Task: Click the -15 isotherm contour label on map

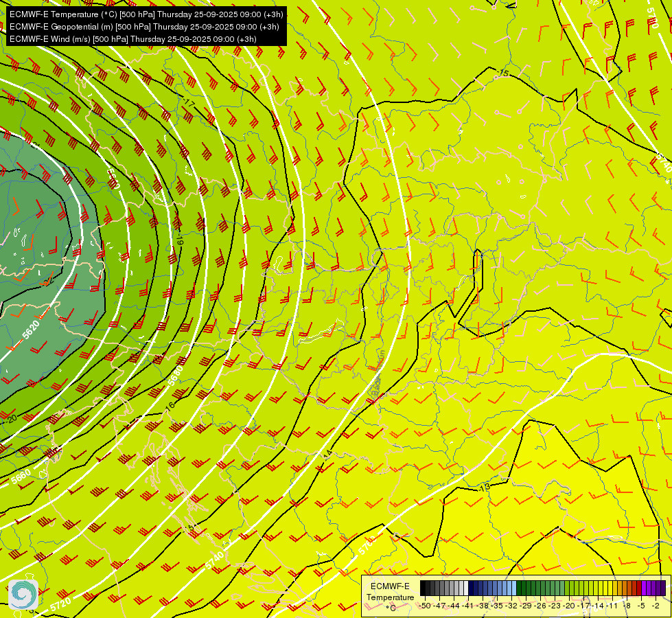Action: point(504,73)
